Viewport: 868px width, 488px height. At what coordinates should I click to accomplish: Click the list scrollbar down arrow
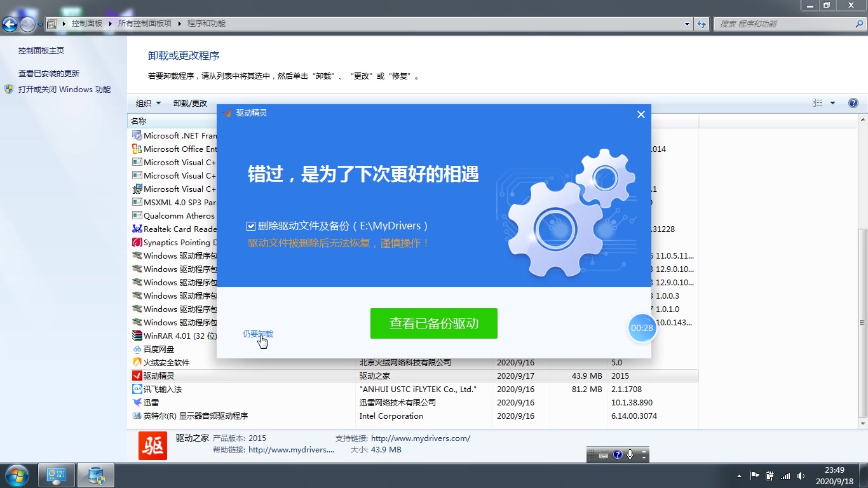tap(862, 423)
